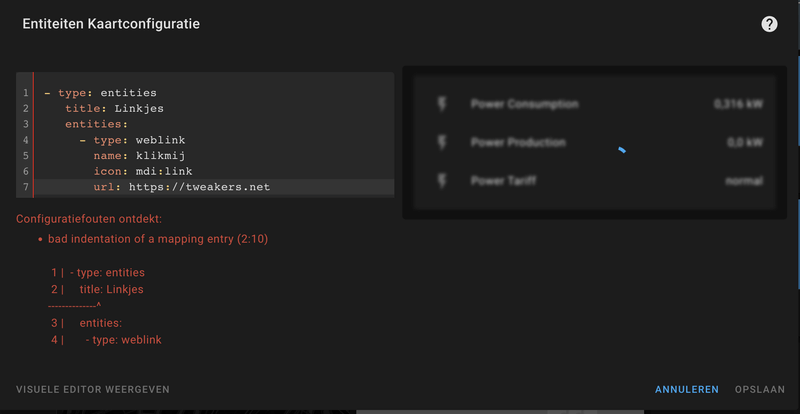Click the 0,316 kW value in preview
This screenshot has height=414, width=800.
[x=738, y=104]
